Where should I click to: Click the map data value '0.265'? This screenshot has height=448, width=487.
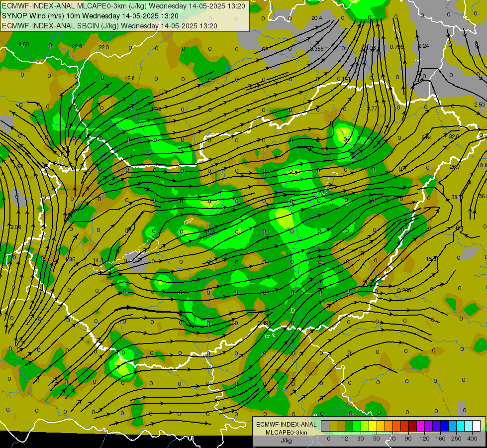(x=404, y=290)
